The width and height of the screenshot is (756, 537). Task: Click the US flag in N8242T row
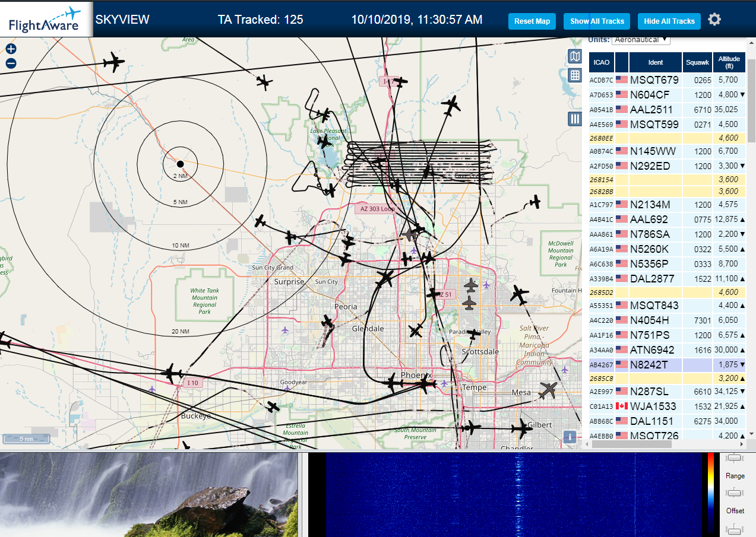pos(621,364)
